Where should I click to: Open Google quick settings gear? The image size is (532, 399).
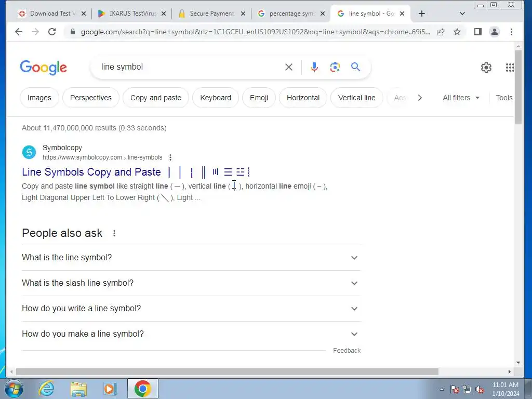486,68
